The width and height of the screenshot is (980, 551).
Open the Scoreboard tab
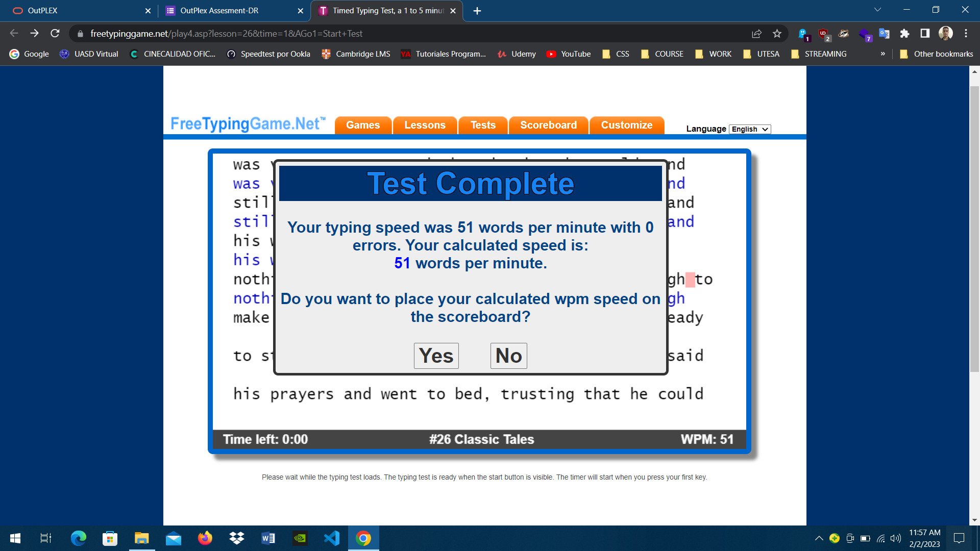pos(548,125)
